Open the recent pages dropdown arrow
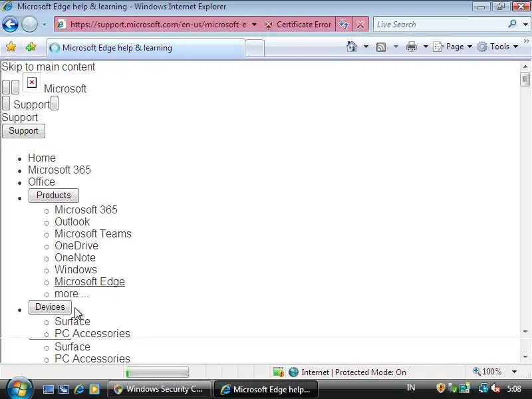The height and width of the screenshot is (399, 532). tap(44, 25)
